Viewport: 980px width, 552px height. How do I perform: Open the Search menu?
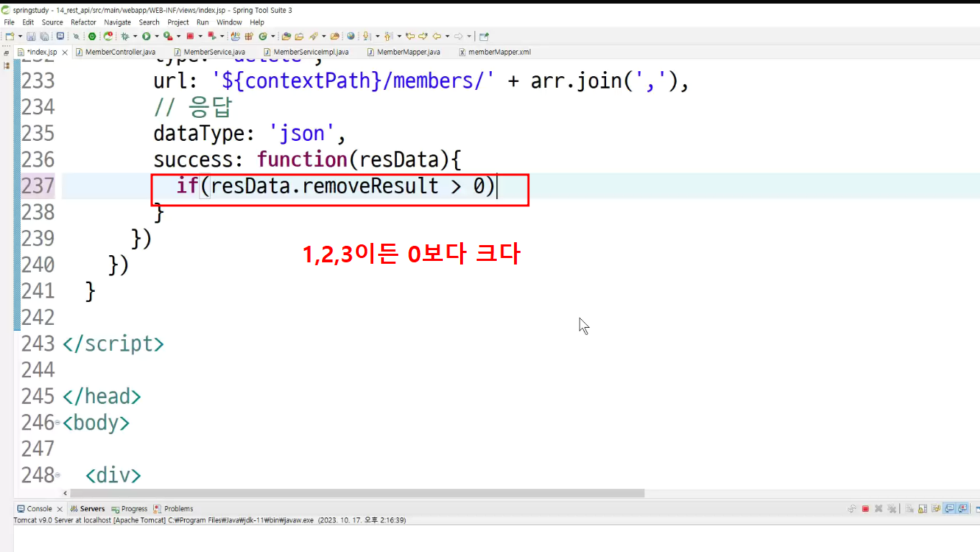pyautogui.click(x=149, y=22)
